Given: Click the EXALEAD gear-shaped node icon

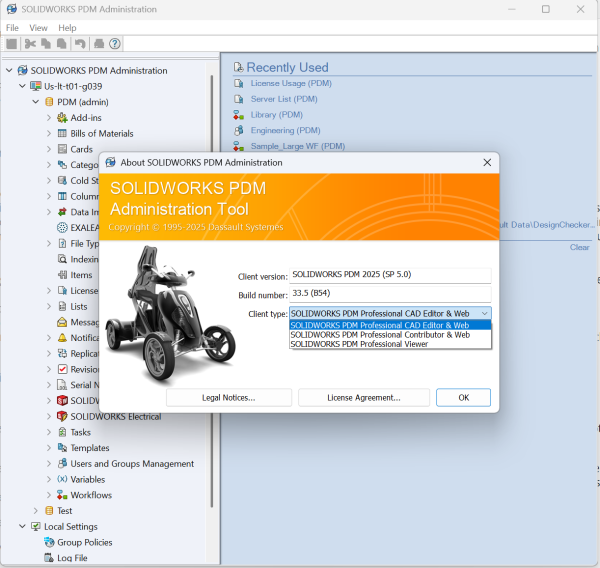Looking at the screenshot, I should (x=62, y=228).
